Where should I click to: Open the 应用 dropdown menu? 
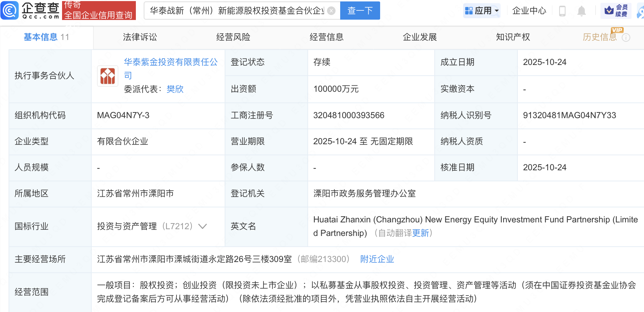click(x=482, y=11)
